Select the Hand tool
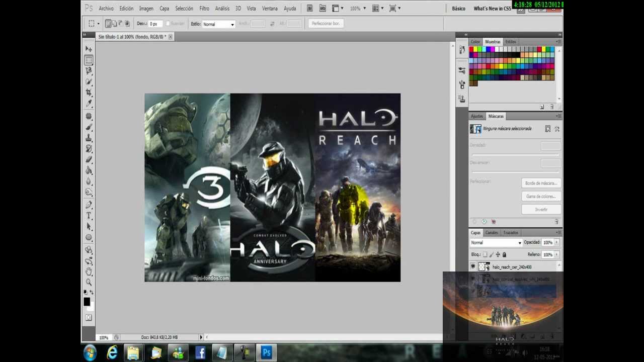The image size is (644, 362). pyautogui.click(x=89, y=271)
